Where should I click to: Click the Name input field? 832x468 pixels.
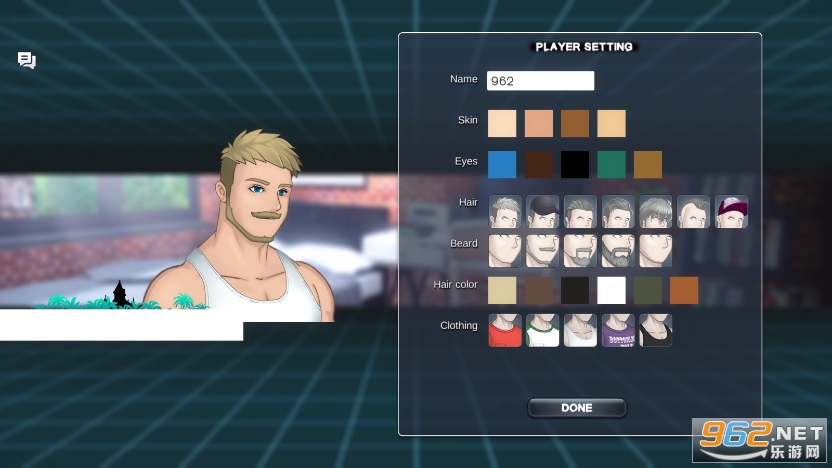point(540,81)
